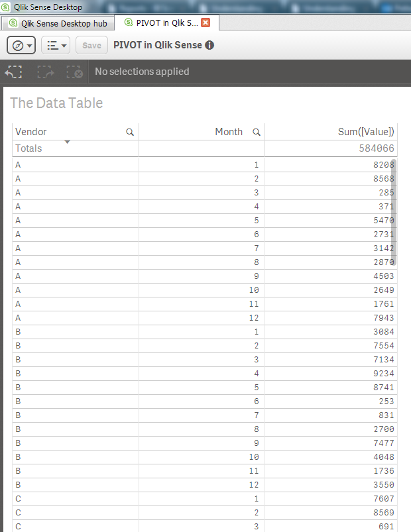The width and height of the screenshot is (411, 532).
Task: Open the compass icon dropdown arrow
Action: pos(29,45)
